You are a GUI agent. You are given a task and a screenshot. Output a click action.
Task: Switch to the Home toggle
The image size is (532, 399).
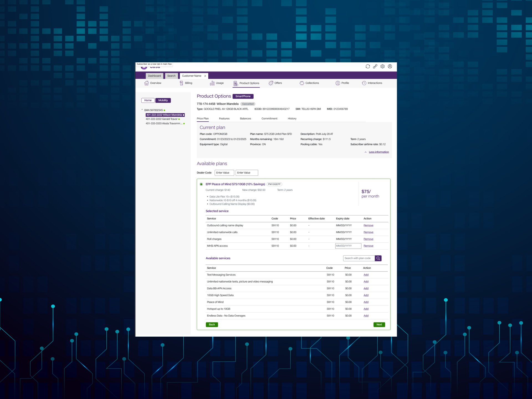coord(148,100)
